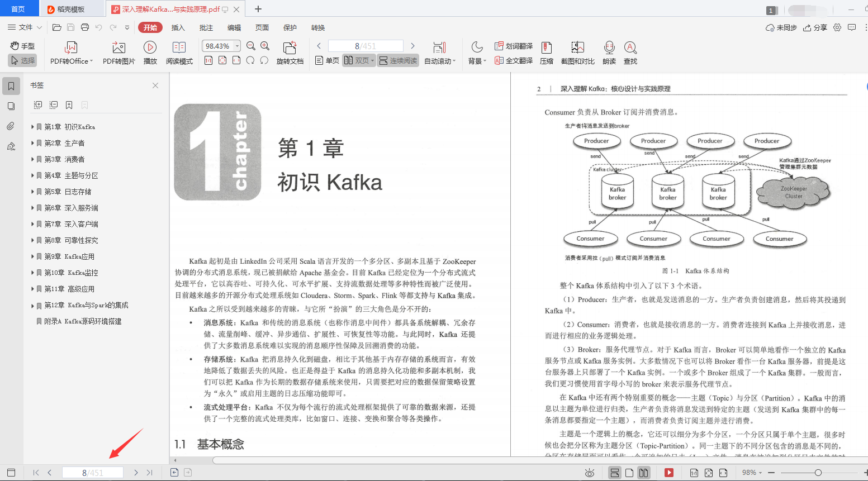This screenshot has height=481, width=868.
Task: Switch to the 编辑 ribbon tab
Action: point(234,27)
